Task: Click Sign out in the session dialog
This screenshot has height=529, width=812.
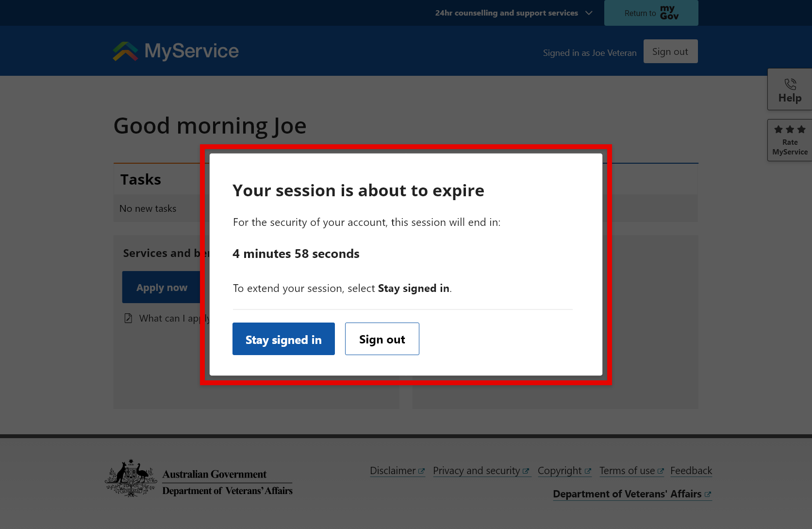Action: coord(382,339)
